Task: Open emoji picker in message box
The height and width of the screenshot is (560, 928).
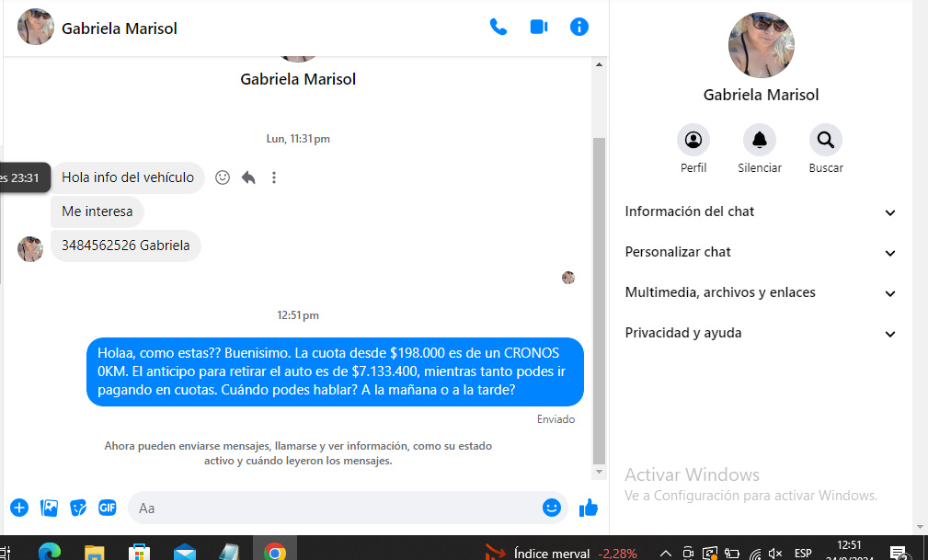Action: (x=552, y=508)
